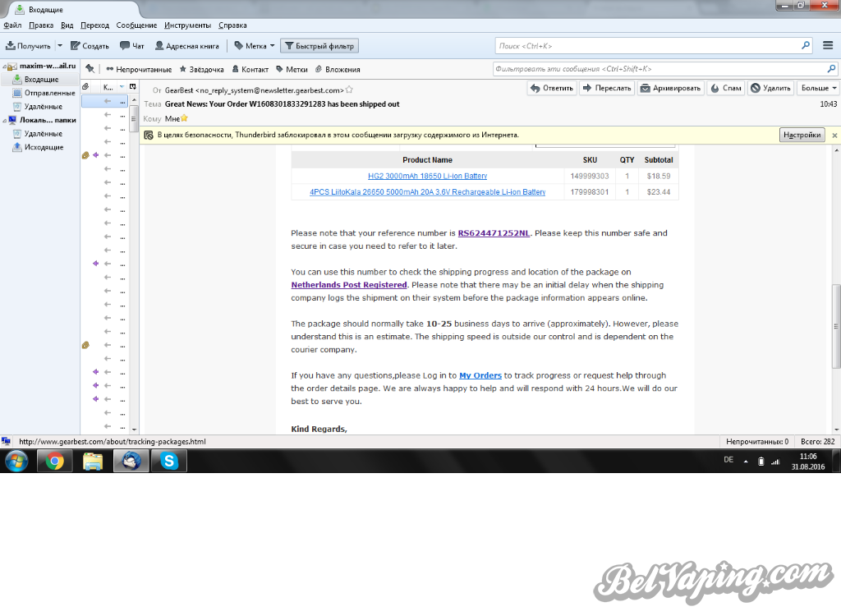Open the Правка menu
The image size is (841, 616).
41,25
